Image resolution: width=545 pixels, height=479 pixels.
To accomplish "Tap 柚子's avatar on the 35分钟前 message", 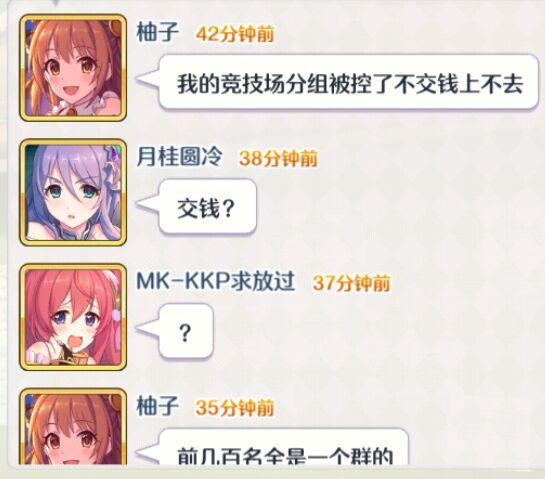I will tap(73, 427).
